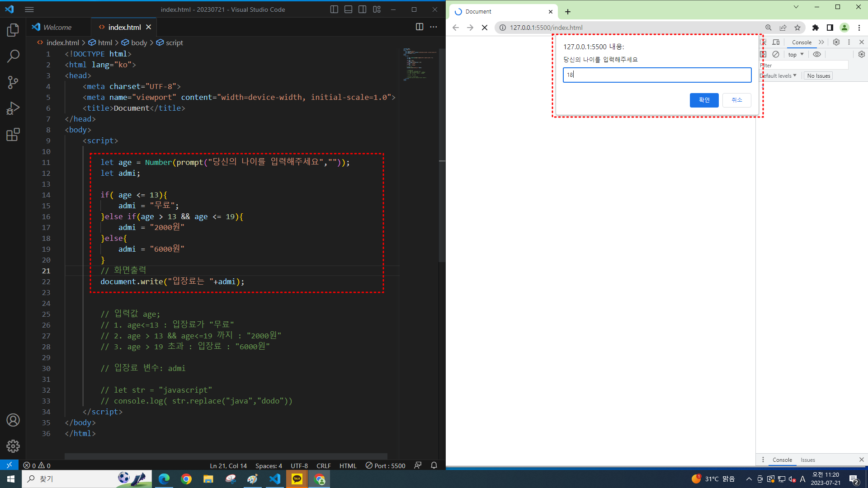Toggle live expression eye icon in DevTools
Screen dimensions: 868x488
click(x=816, y=54)
